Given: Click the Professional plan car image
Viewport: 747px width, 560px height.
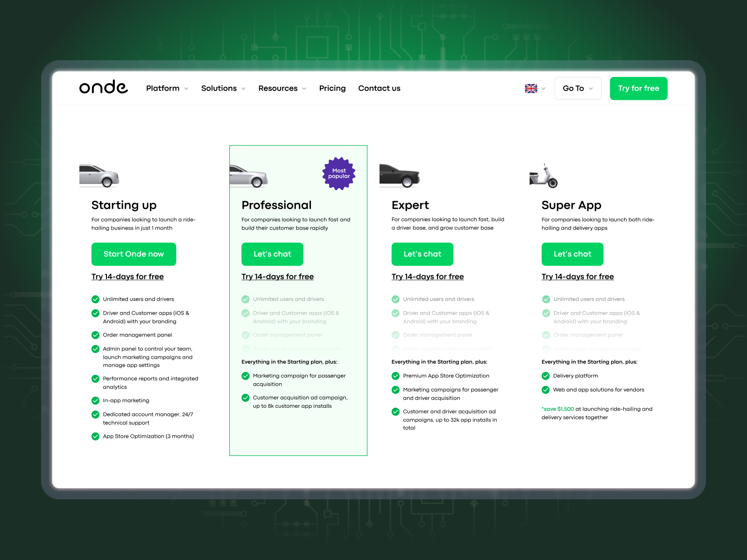Looking at the screenshot, I should pos(249,176).
